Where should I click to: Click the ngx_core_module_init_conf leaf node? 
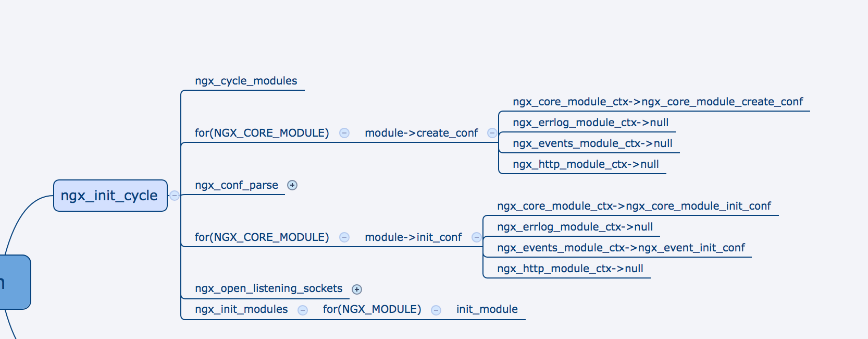pyautogui.click(x=634, y=206)
